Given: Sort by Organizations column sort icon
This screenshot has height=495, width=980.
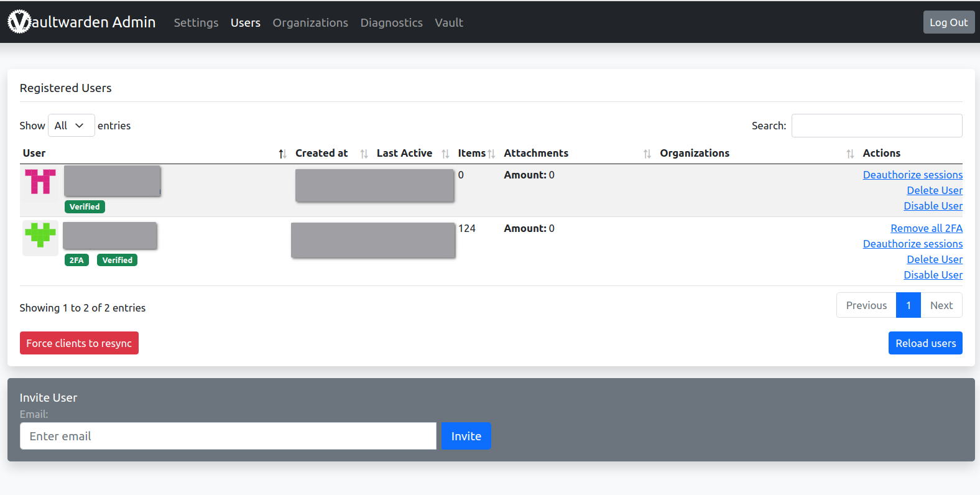Looking at the screenshot, I should [850, 154].
